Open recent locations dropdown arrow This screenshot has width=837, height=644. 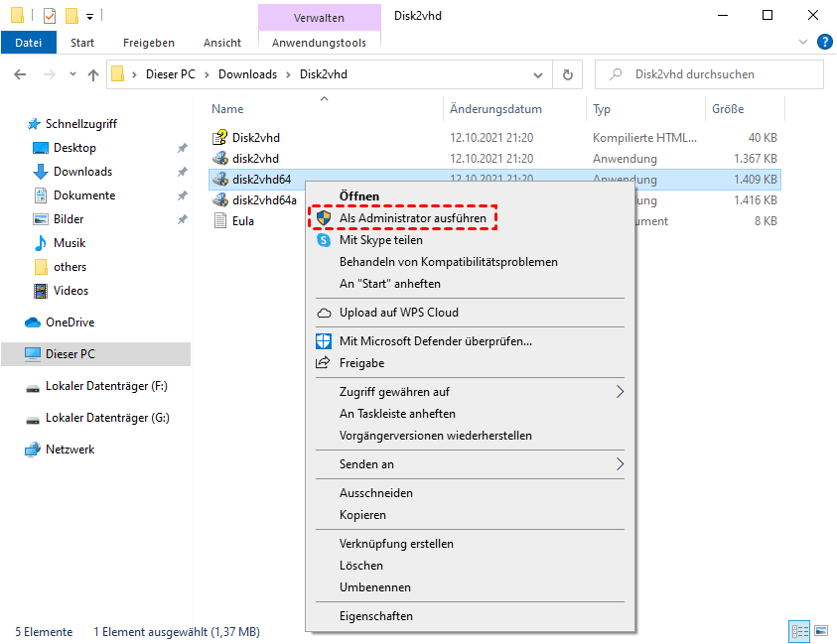click(72, 74)
